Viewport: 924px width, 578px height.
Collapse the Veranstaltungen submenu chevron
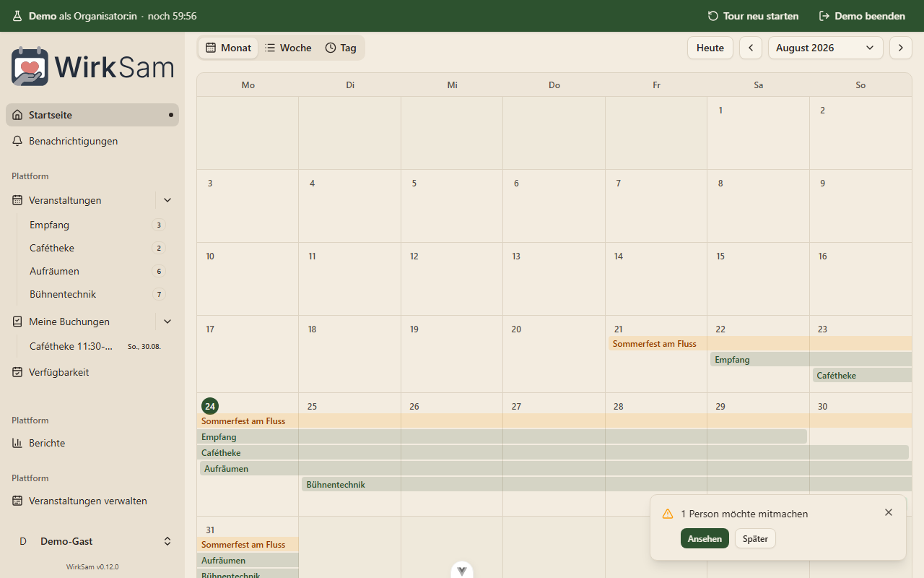pyautogui.click(x=167, y=200)
